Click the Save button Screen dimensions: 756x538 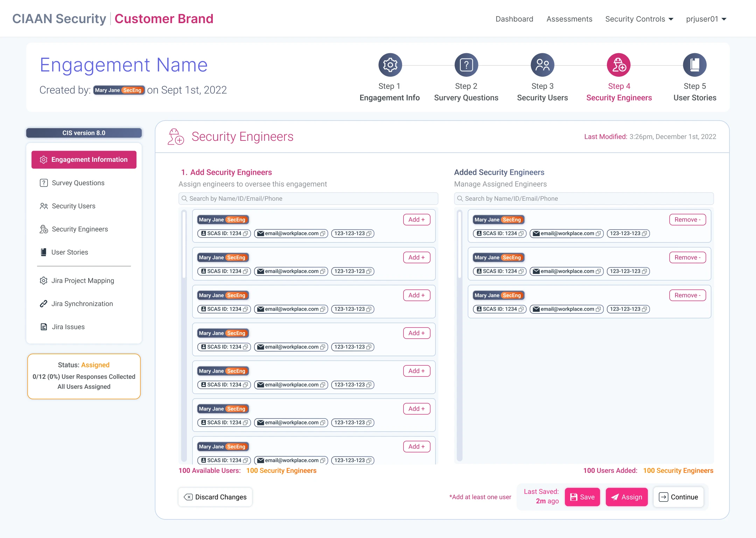tap(582, 497)
